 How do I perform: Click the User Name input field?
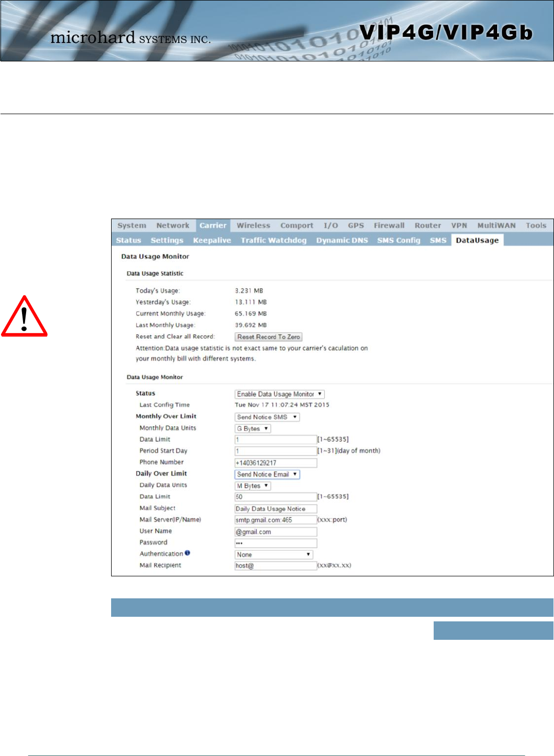coord(275,532)
